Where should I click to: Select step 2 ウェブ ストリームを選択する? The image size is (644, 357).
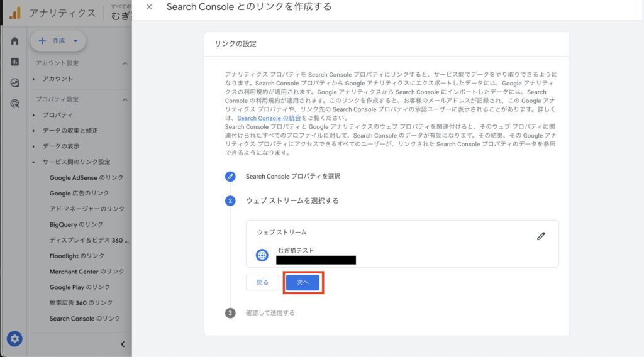(292, 200)
